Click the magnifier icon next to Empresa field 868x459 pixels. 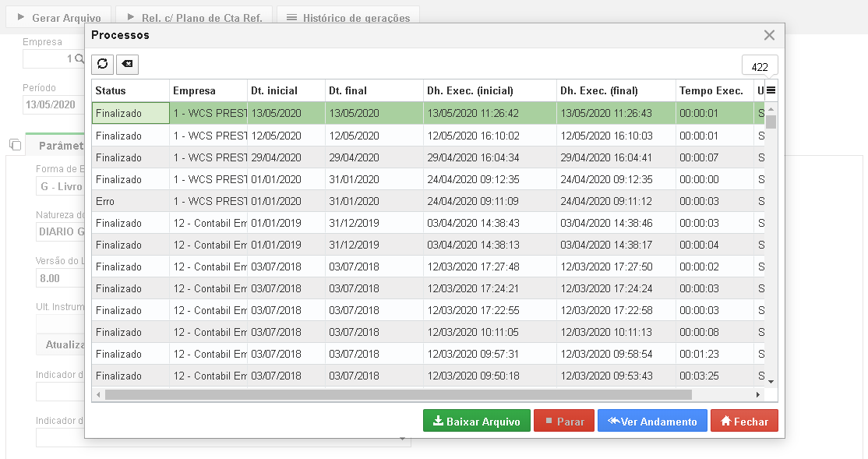79,58
